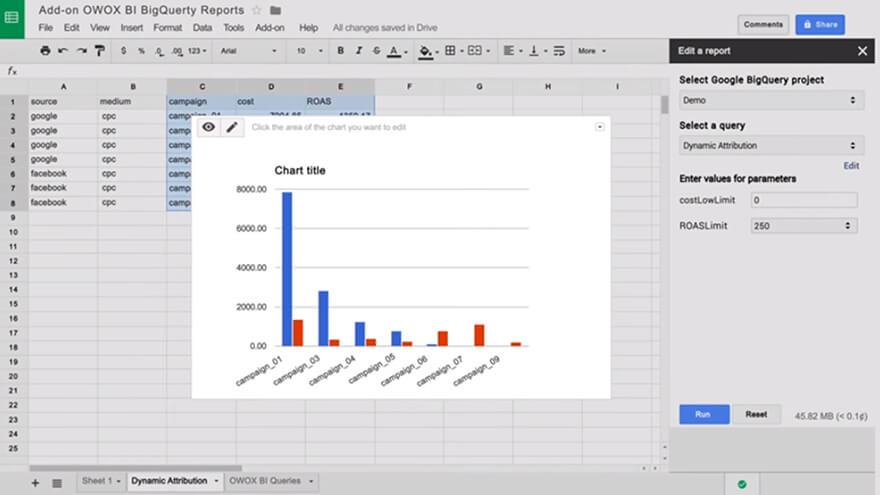Click the blue Share button
The image size is (880, 495).
coord(820,25)
